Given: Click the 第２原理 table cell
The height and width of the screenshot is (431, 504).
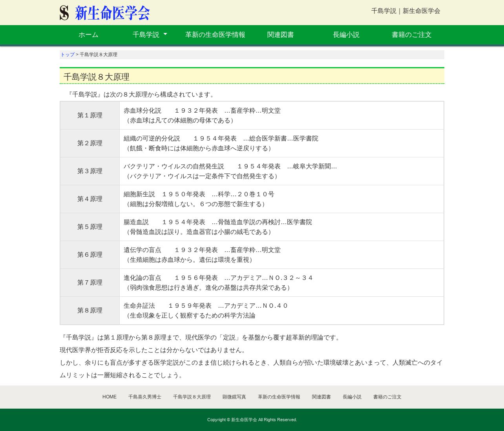Looking at the screenshot, I should pos(90,143).
